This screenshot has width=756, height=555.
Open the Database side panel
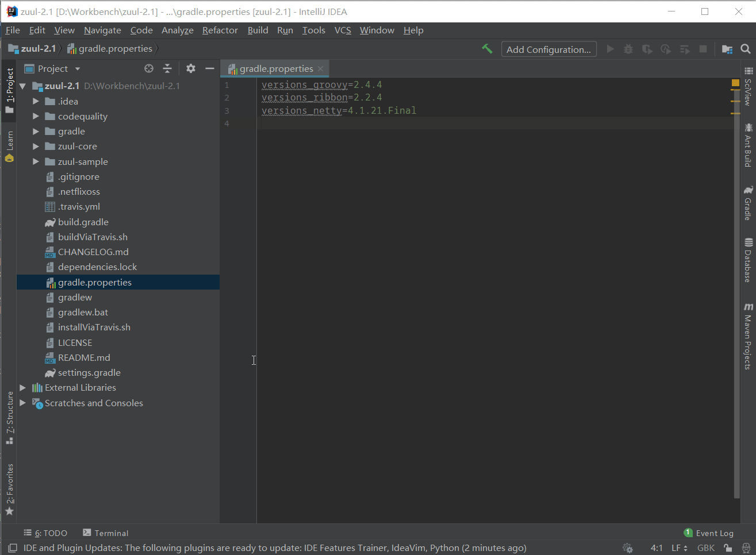point(748,260)
